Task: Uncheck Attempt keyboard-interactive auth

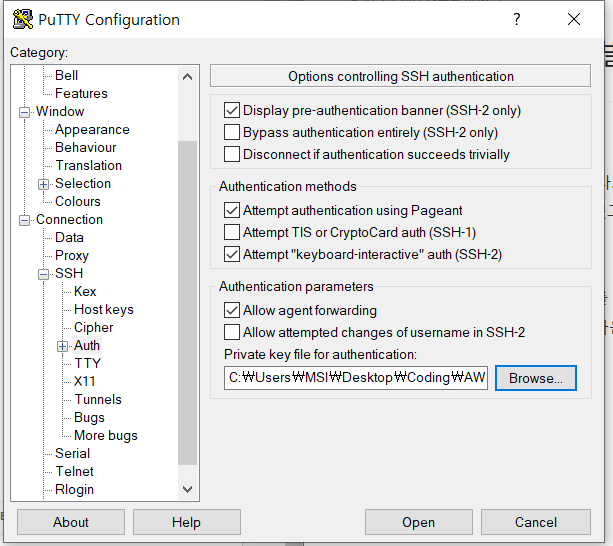Action: pyautogui.click(x=232, y=254)
